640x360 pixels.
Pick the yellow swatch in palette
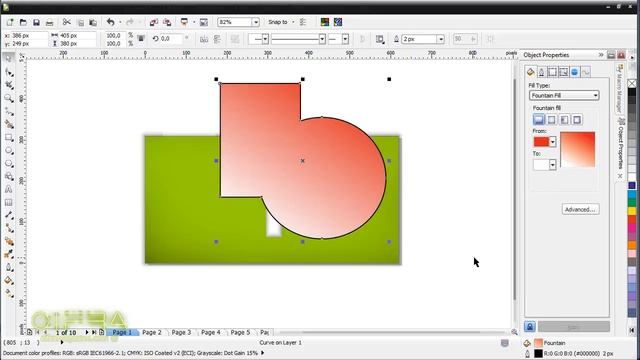click(x=632, y=211)
